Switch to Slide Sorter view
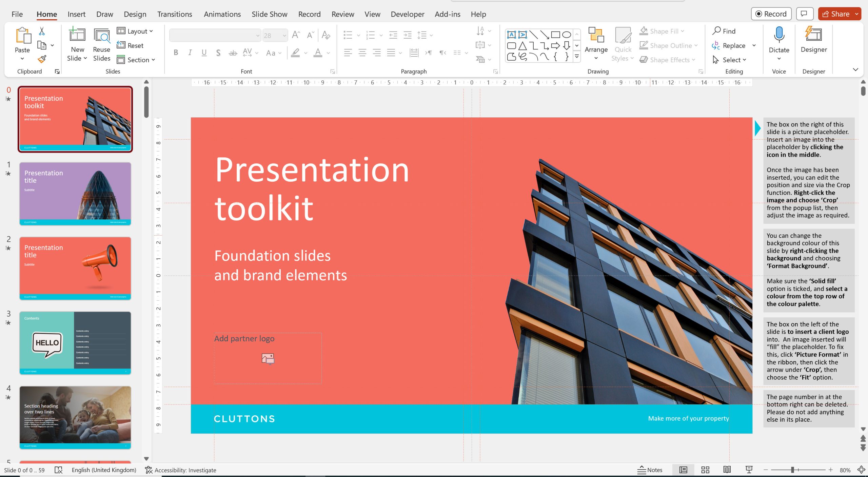Viewport: 868px width, 477px height. click(x=705, y=470)
